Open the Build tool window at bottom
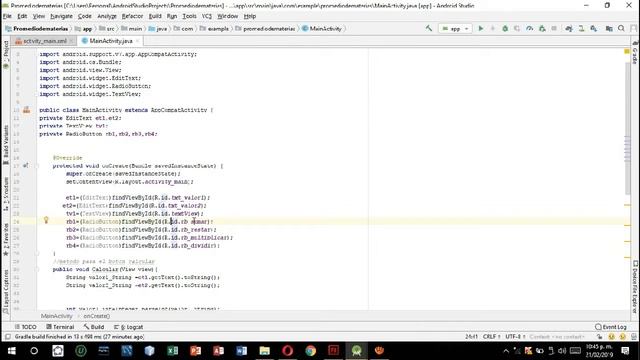The height and width of the screenshot is (360, 640). click(x=94, y=327)
